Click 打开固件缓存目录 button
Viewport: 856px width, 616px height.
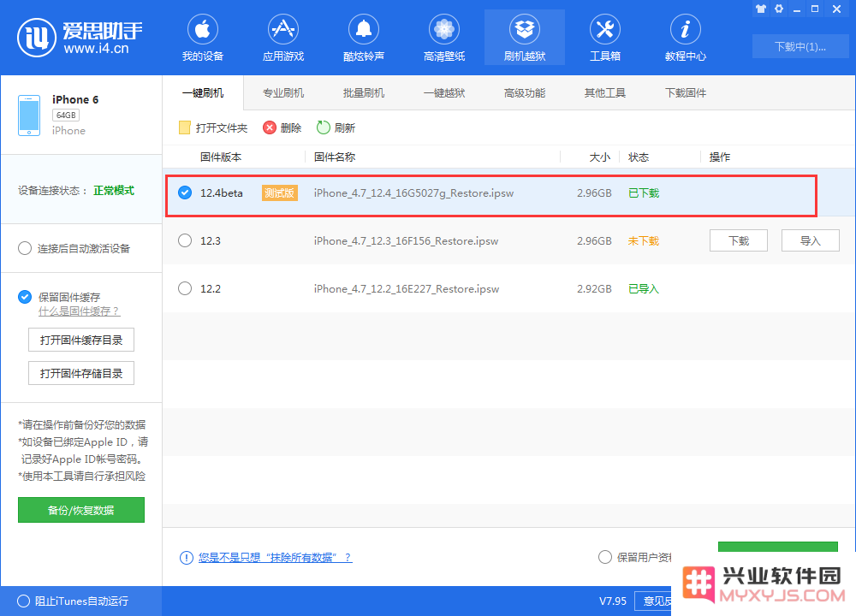81,341
